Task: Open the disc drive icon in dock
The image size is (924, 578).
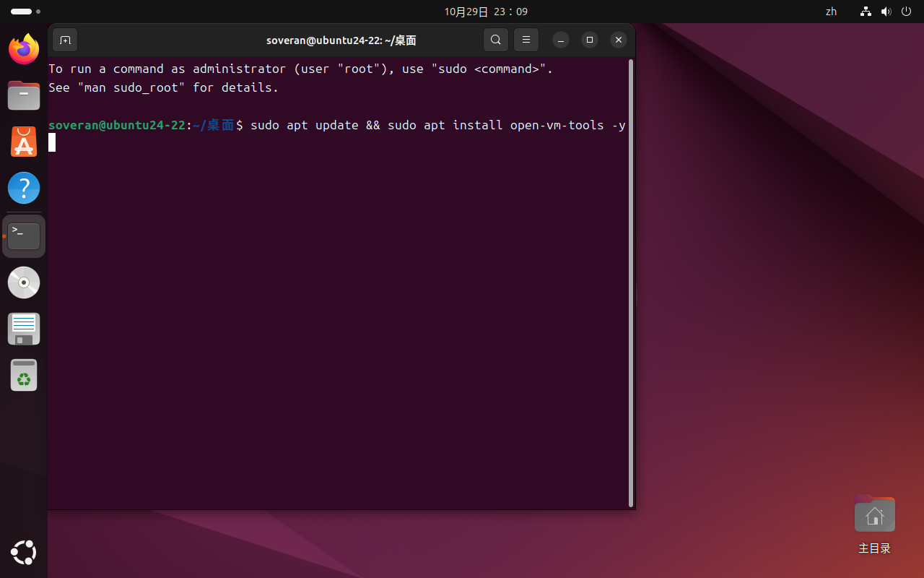Action: tap(24, 282)
